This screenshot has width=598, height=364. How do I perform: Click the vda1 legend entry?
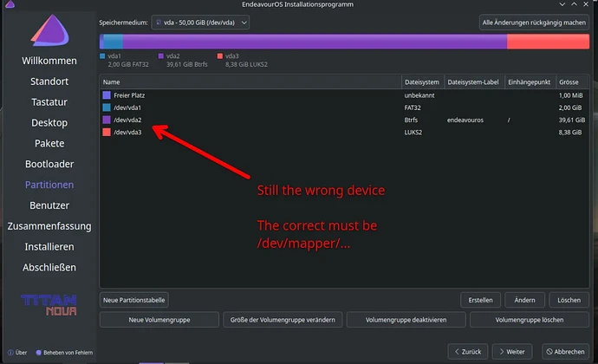(x=124, y=60)
